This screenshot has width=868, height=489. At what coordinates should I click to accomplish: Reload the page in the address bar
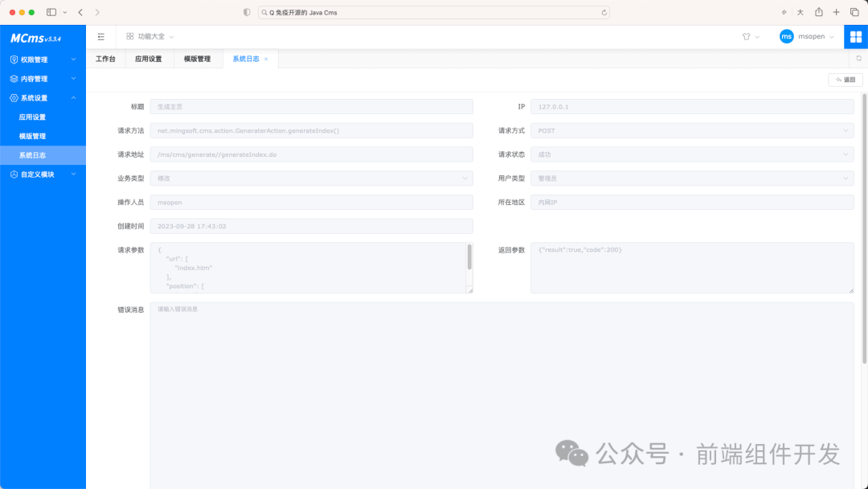click(x=604, y=12)
